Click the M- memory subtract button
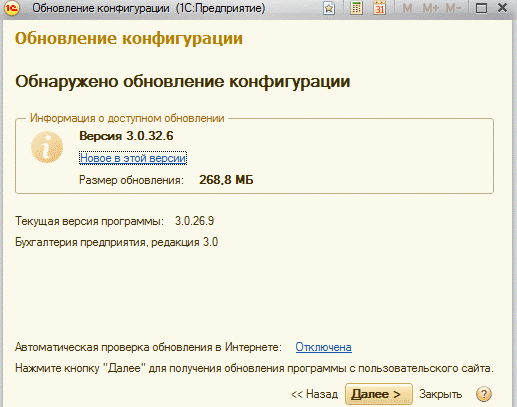The height and width of the screenshot is (407, 517). [453, 8]
